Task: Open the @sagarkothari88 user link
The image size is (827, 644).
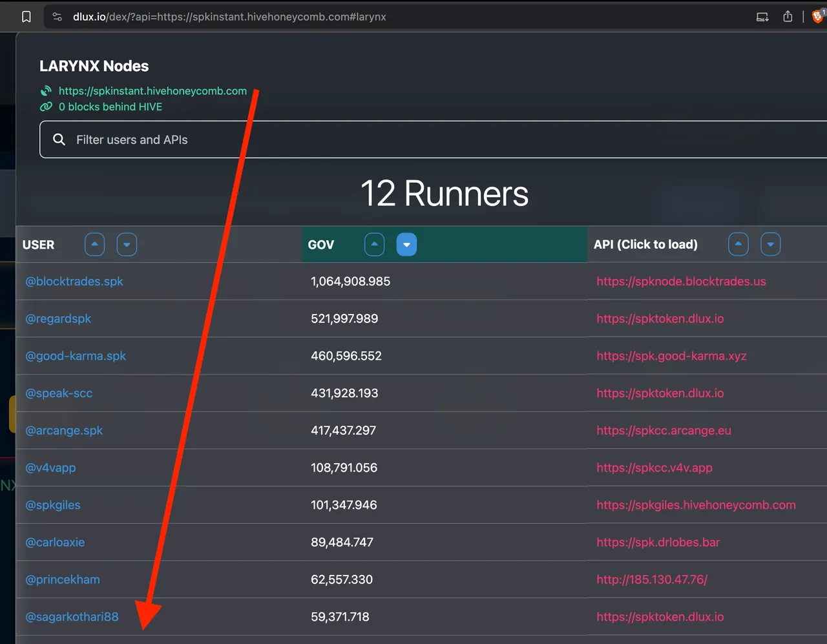Action: (72, 617)
